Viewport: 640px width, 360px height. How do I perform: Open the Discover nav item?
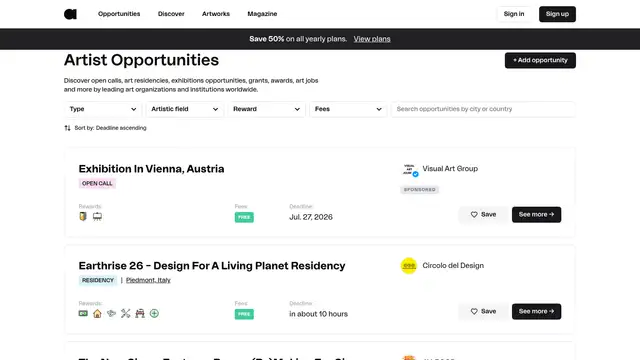(x=171, y=14)
